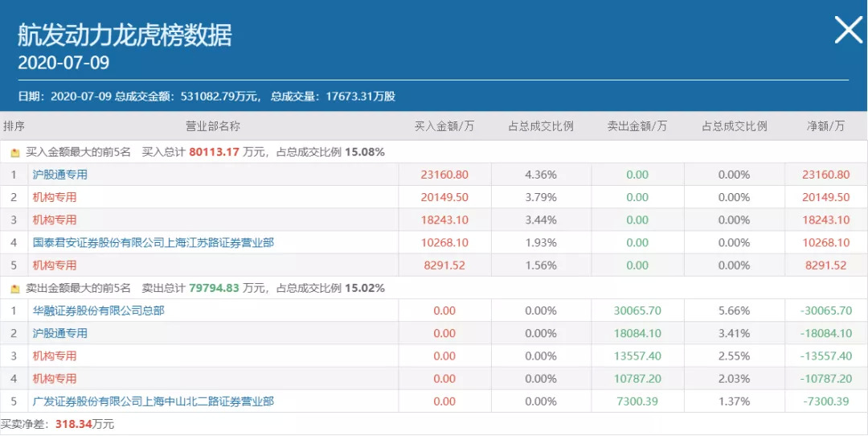
Task: Click 机构专用 with 18243.10 buy amount
Action: (x=55, y=220)
